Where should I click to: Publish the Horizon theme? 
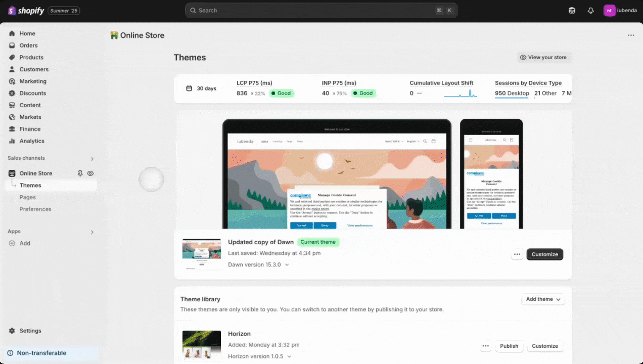click(x=509, y=346)
